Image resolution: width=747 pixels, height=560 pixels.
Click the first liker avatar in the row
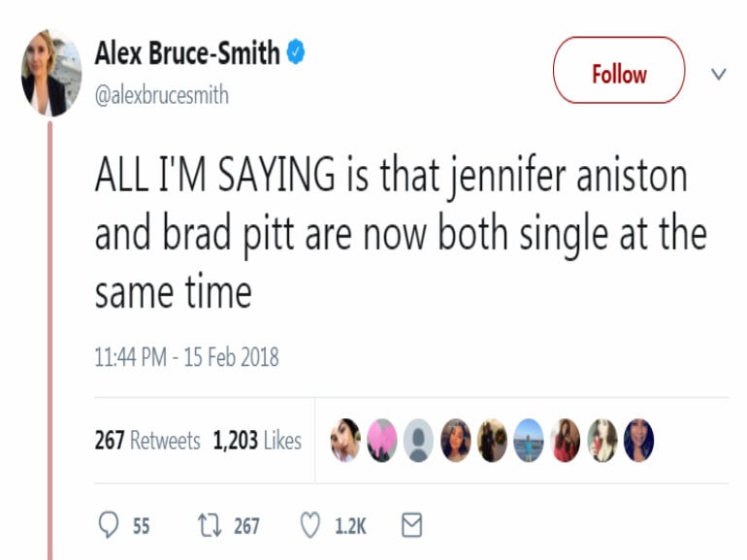(x=345, y=440)
